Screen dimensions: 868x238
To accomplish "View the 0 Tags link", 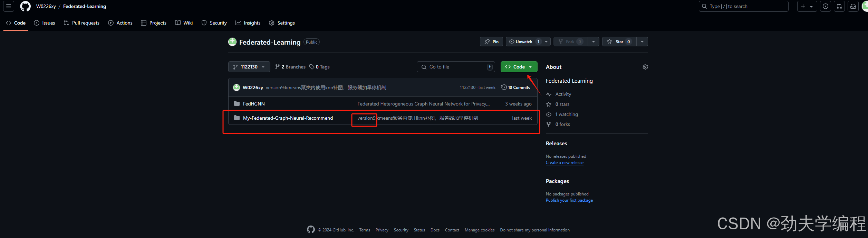I will coord(319,67).
